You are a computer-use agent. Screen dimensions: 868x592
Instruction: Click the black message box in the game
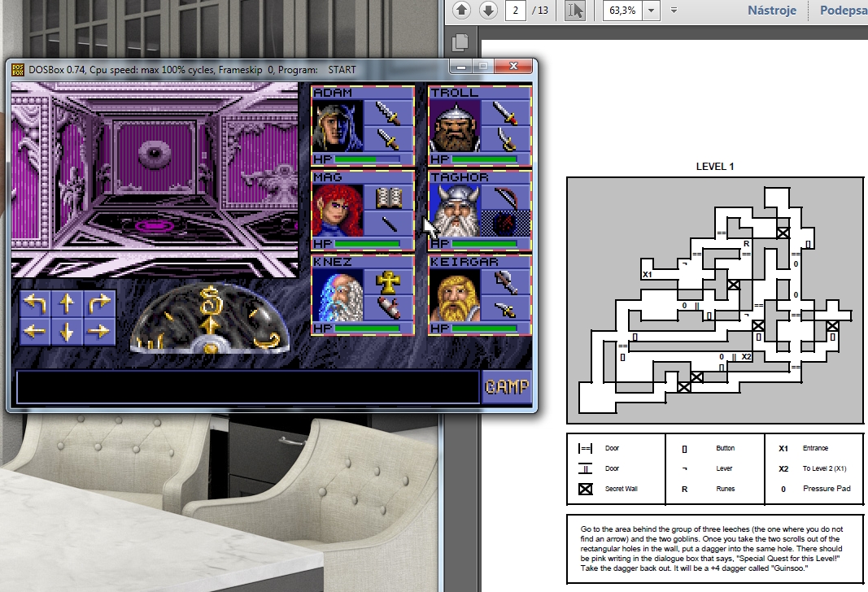[248, 387]
